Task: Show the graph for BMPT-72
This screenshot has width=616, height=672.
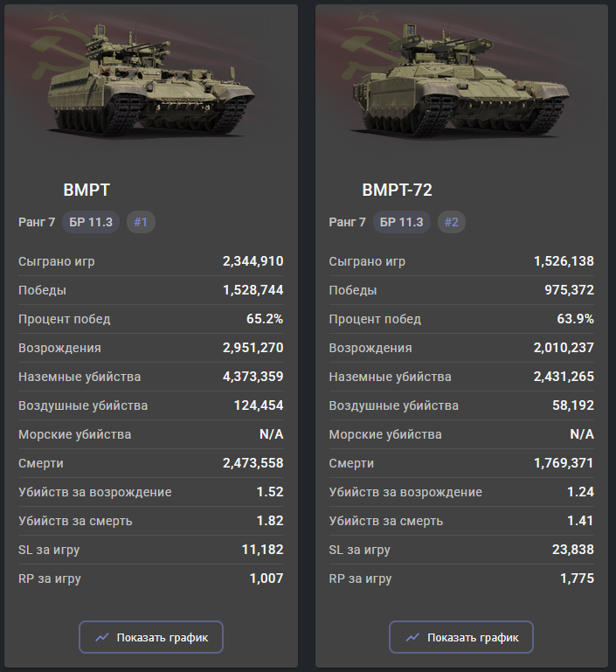Action: point(461,638)
